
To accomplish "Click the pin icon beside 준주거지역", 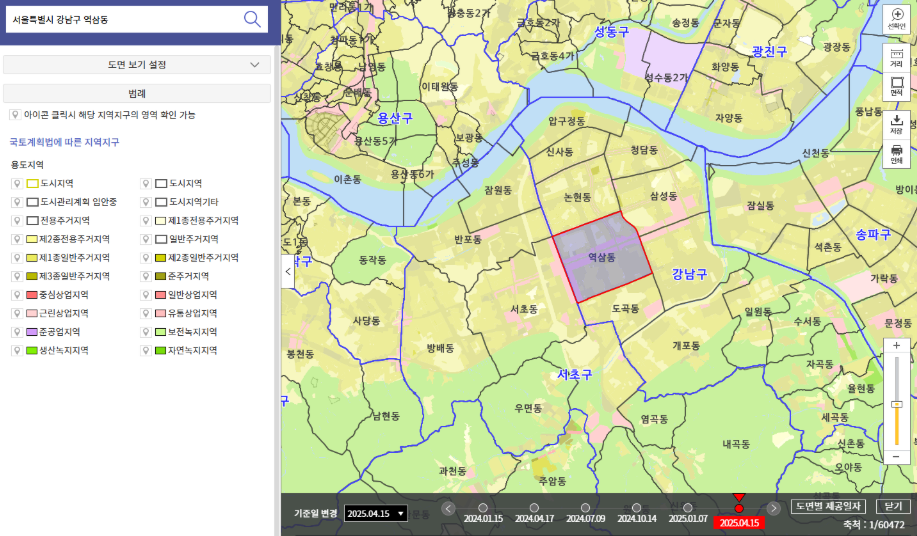I will (146, 276).
